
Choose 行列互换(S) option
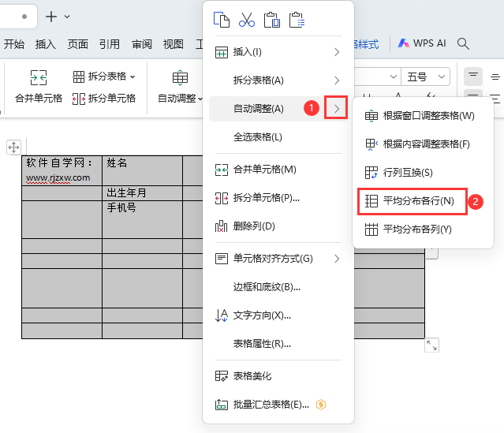click(423, 173)
